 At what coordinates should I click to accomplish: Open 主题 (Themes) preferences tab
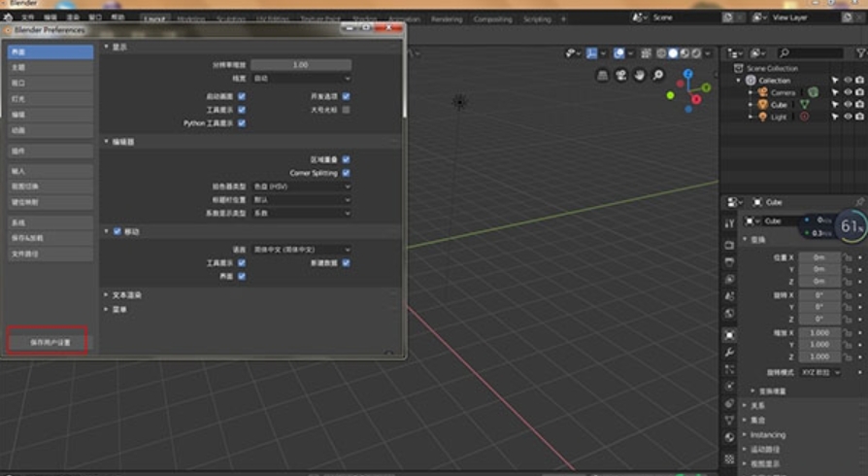50,68
